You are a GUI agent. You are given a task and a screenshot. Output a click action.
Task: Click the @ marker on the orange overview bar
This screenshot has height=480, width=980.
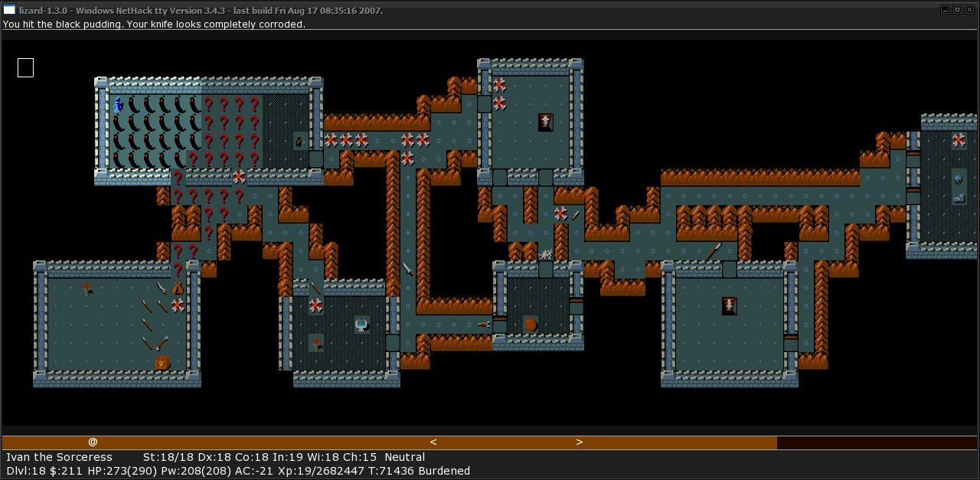93,442
